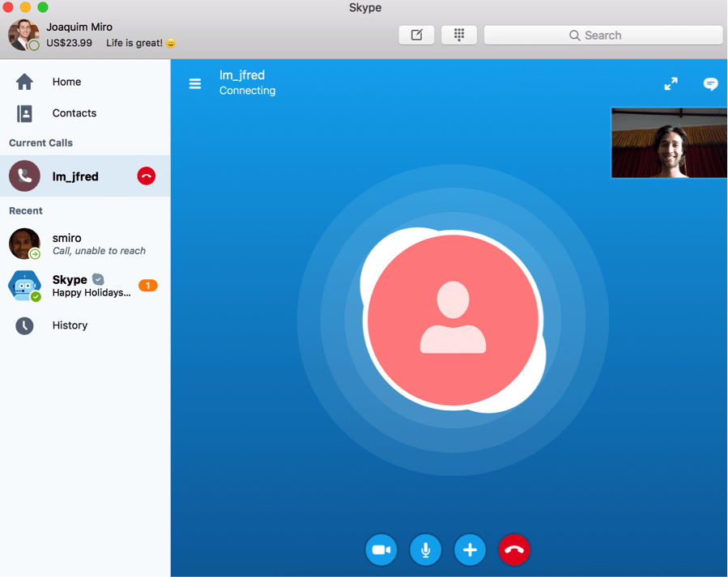The height and width of the screenshot is (577, 728).
Task: Click the History clock icon
Action: [24, 325]
